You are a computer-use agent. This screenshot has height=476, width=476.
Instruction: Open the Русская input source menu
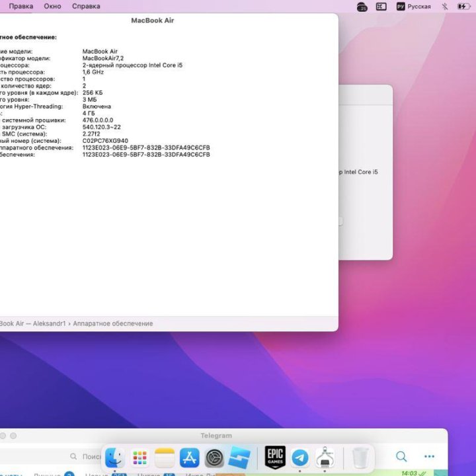(413, 7)
